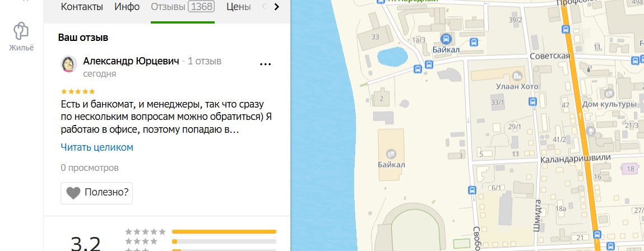Click the Советская street label
This screenshot has width=644, height=251.
pyautogui.click(x=550, y=56)
